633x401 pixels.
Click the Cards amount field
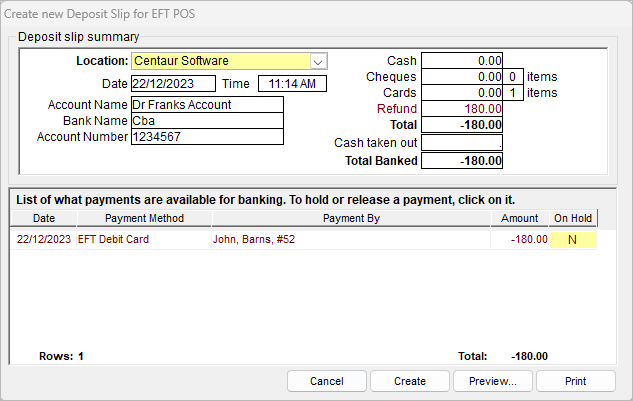tap(462, 93)
